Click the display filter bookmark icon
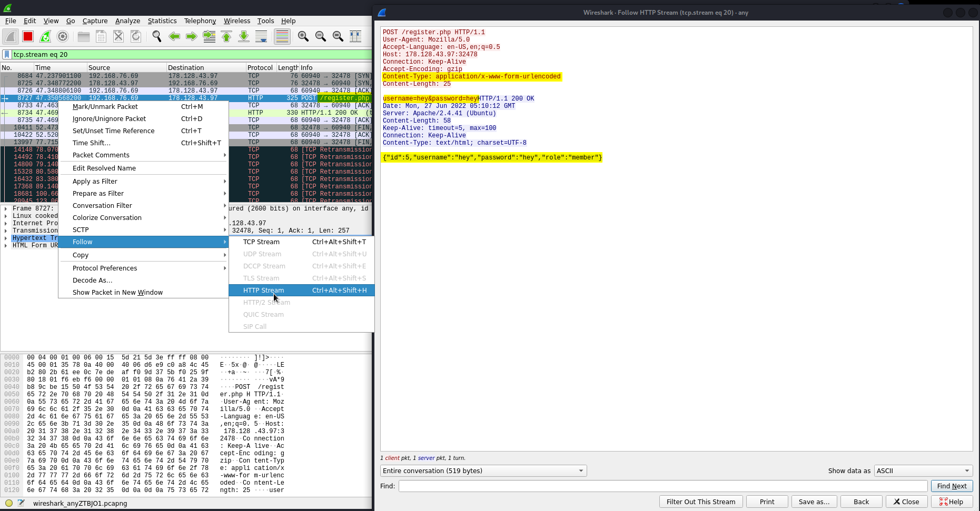980x511 pixels. pos(6,54)
